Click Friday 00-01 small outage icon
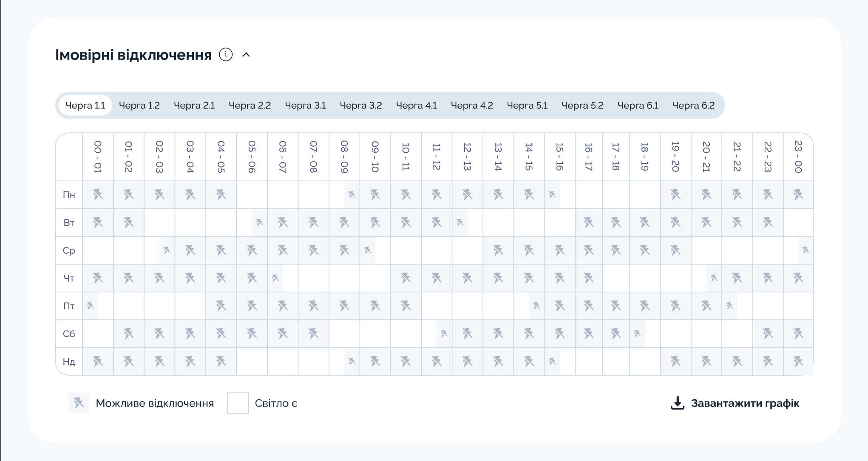Image resolution: width=868 pixels, height=461 pixels. [x=90, y=306]
